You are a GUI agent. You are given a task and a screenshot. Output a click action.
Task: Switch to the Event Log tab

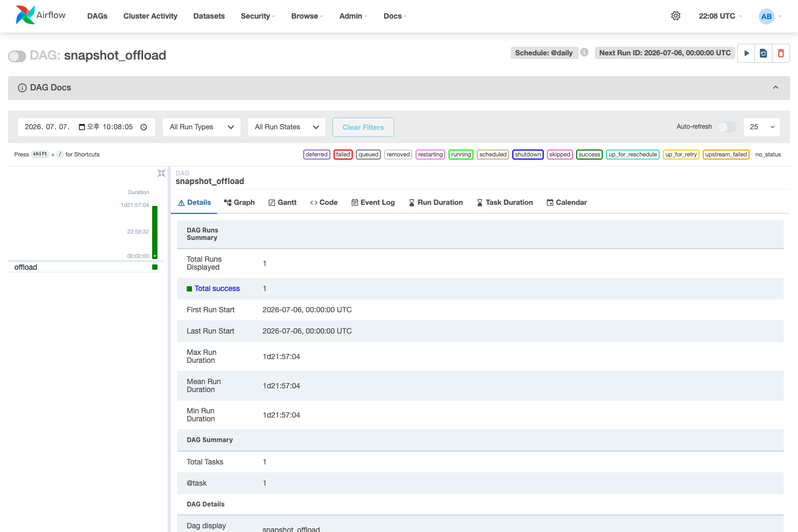pyautogui.click(x=373, y=203)
